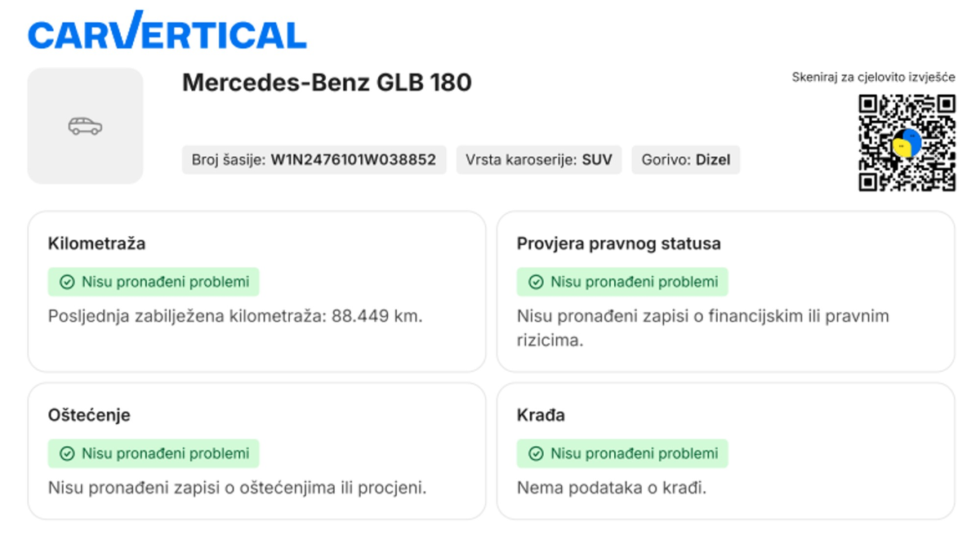Click the carVertical logo
Viewport: 980px width, 536px height.
(167, 31)
